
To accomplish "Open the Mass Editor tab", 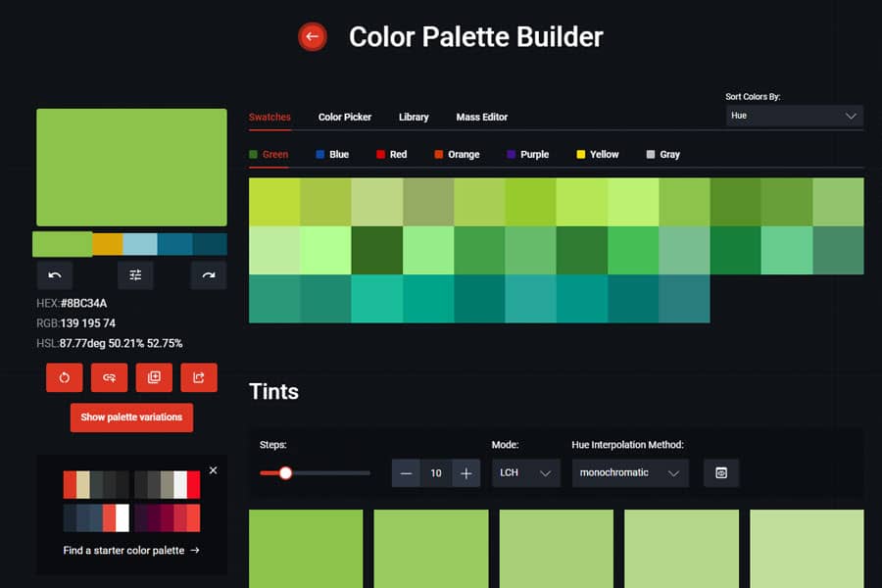I will 481,117.
